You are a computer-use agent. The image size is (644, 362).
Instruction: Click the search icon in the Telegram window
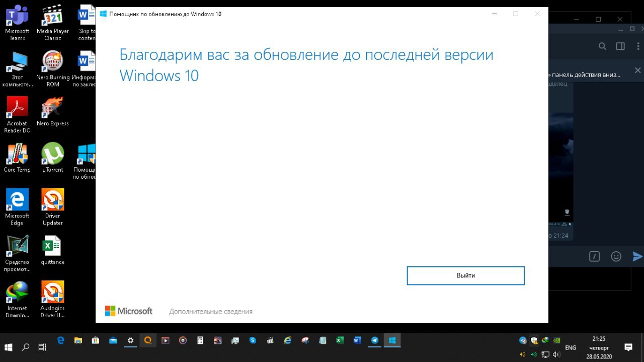pyautogui.click(x=602, y=46)
